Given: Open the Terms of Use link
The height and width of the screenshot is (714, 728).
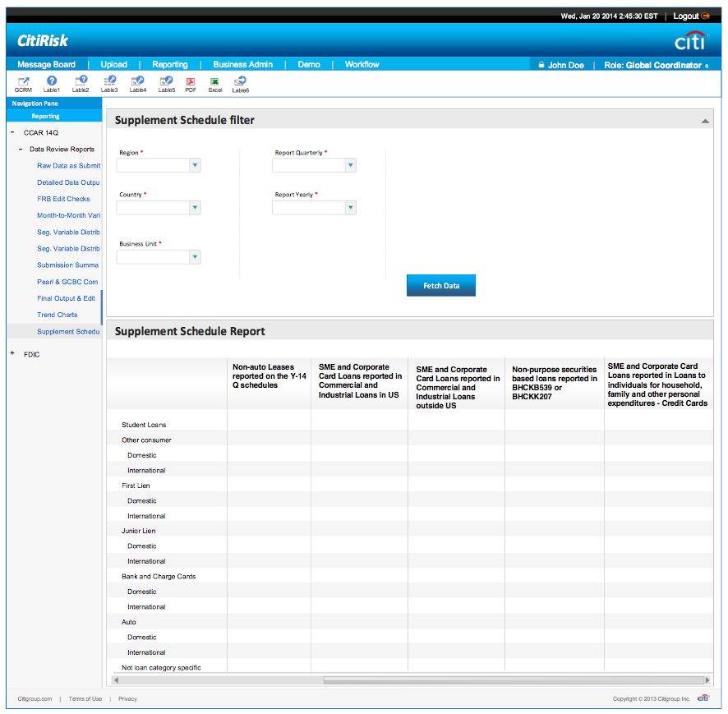Looking at the screenshot, I should [85, 698].
